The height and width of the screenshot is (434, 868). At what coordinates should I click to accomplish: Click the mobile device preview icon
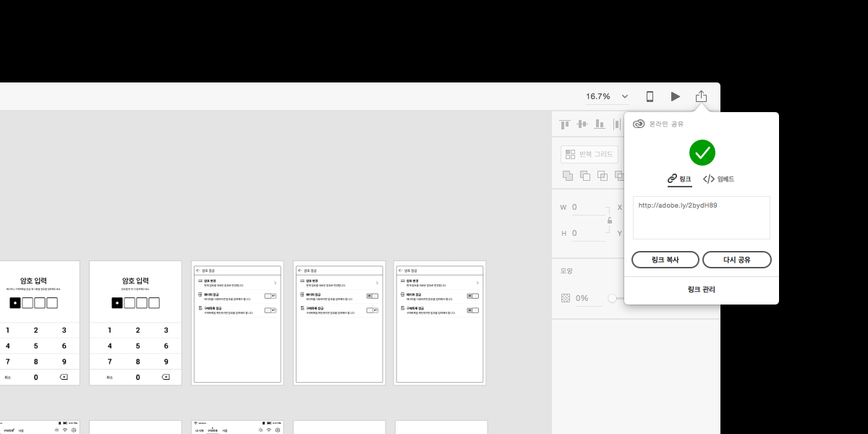(x=650, y=96)
